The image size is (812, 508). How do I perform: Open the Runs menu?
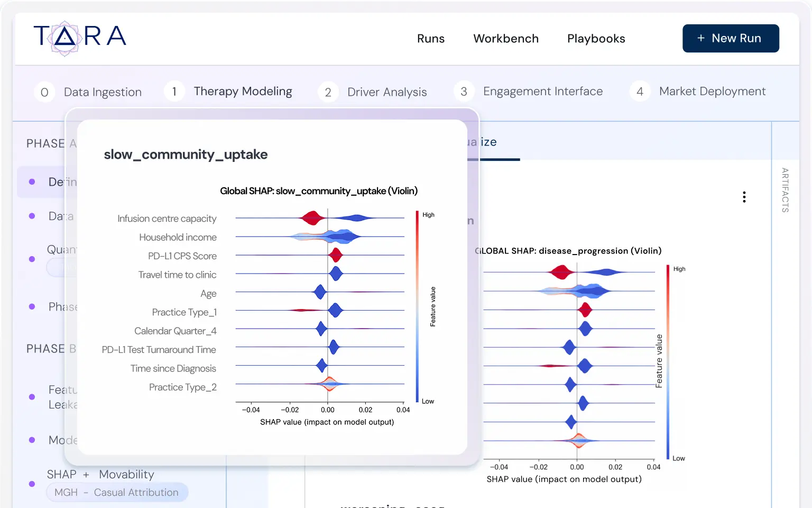point(431,39)
